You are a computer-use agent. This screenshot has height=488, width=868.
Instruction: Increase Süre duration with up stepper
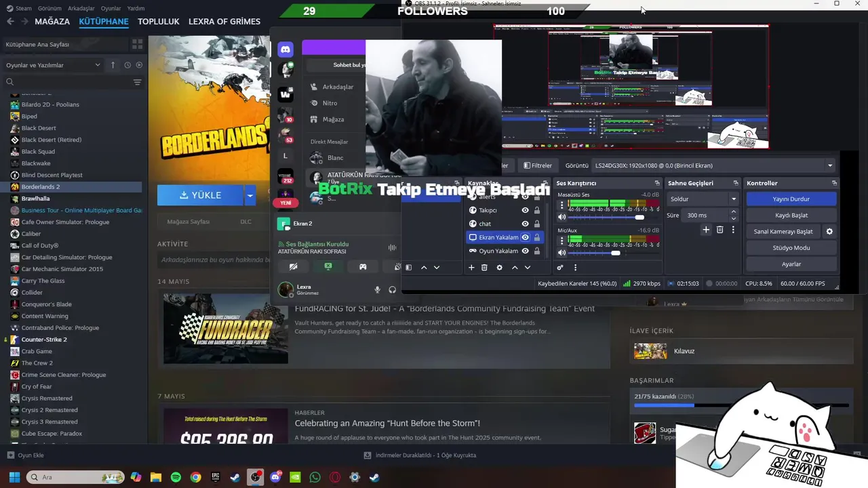pos(733,211)
